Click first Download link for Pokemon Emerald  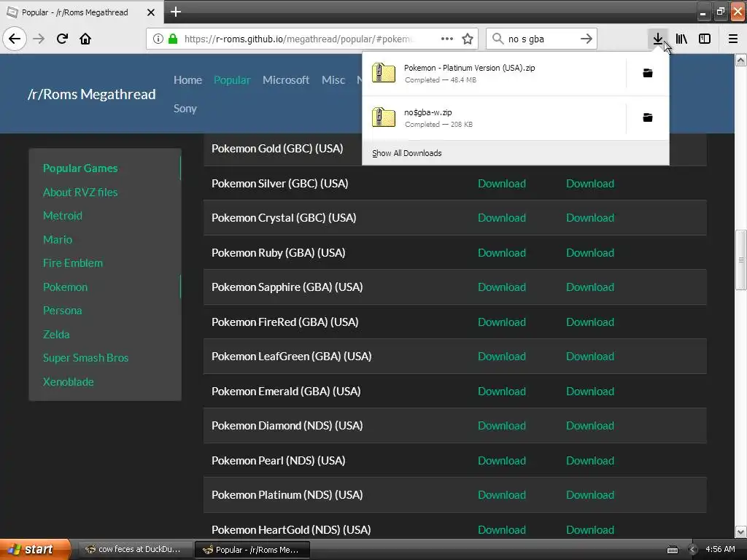[502, 392]
